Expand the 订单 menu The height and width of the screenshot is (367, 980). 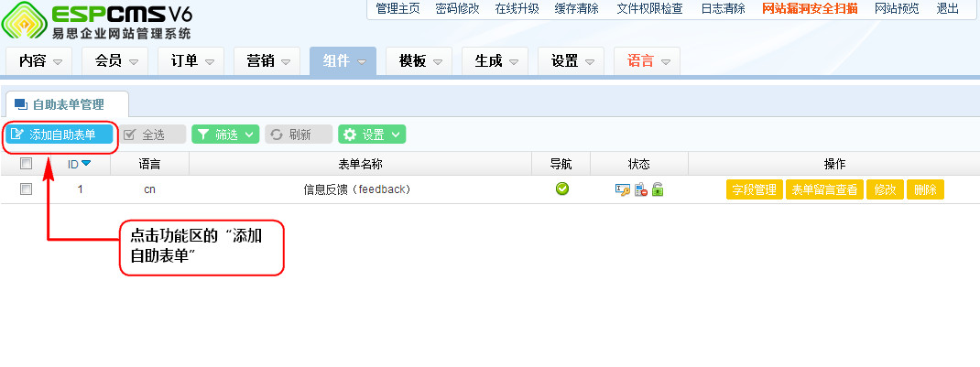[x=191, y=61]
